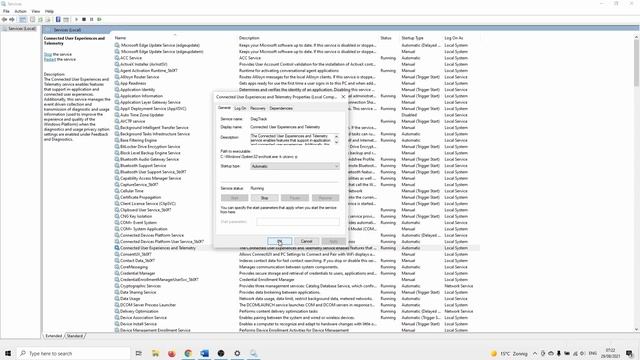Select the DCOM Server Process Launcher row

coord(297,305)
